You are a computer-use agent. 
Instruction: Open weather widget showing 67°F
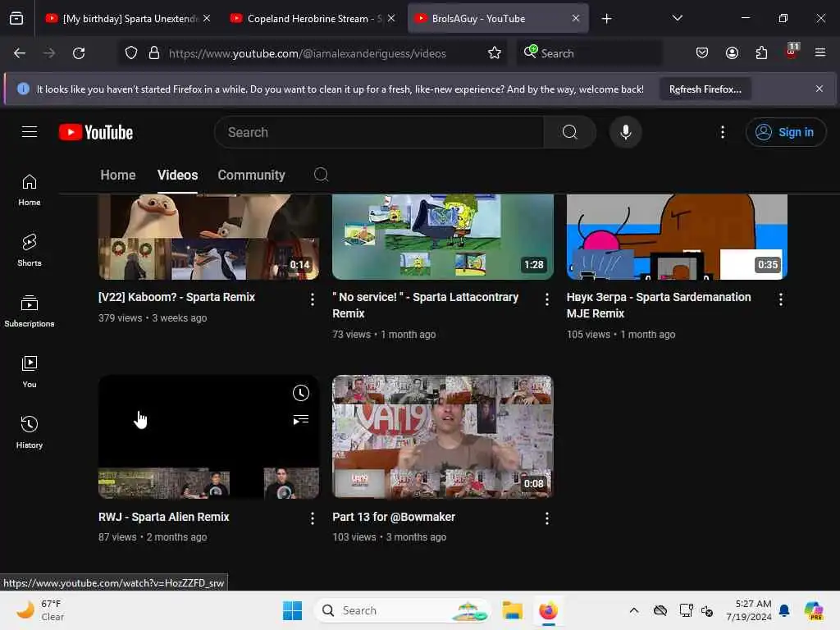pos(40,610)
